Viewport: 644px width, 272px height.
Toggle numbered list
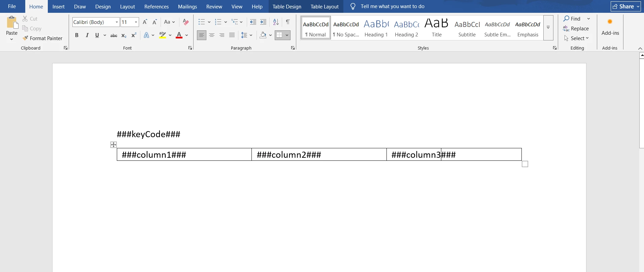218,22
